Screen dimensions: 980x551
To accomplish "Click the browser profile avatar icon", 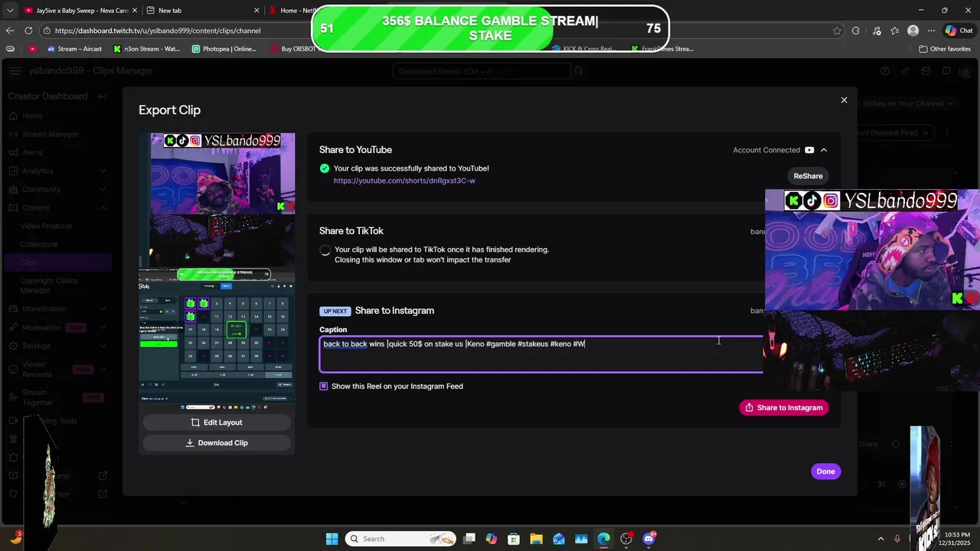I will click(x=913, y=31).
